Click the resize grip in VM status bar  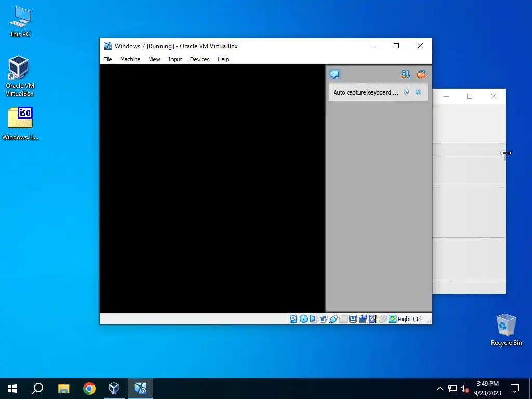[x=428, y=320]
